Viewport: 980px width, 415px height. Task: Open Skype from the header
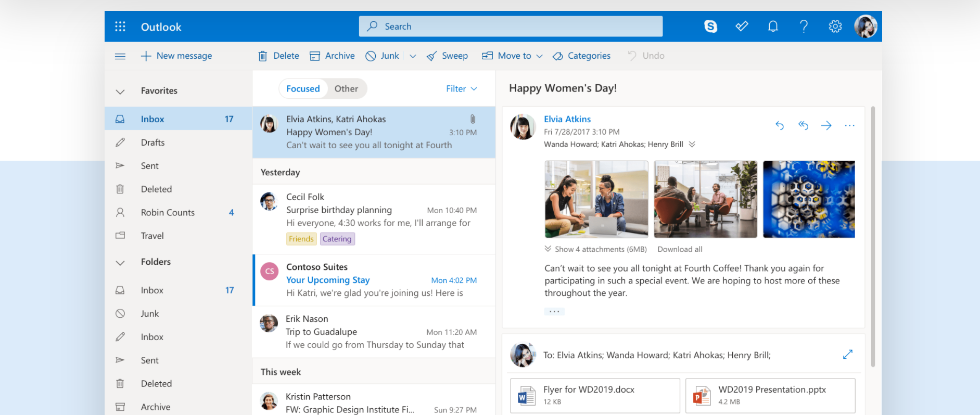tap(710, 26)
